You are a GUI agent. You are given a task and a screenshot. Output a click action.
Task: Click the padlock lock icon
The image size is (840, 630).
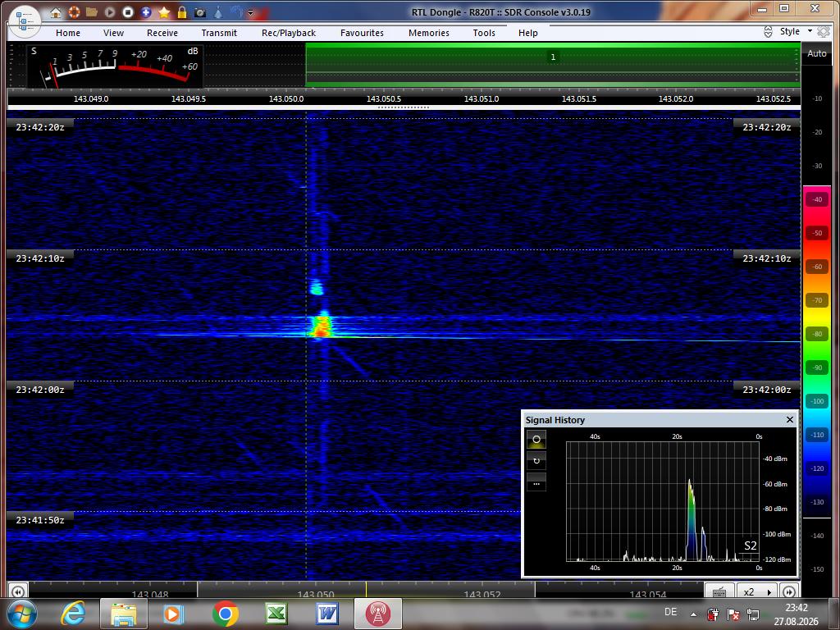[x=182, y=12]
